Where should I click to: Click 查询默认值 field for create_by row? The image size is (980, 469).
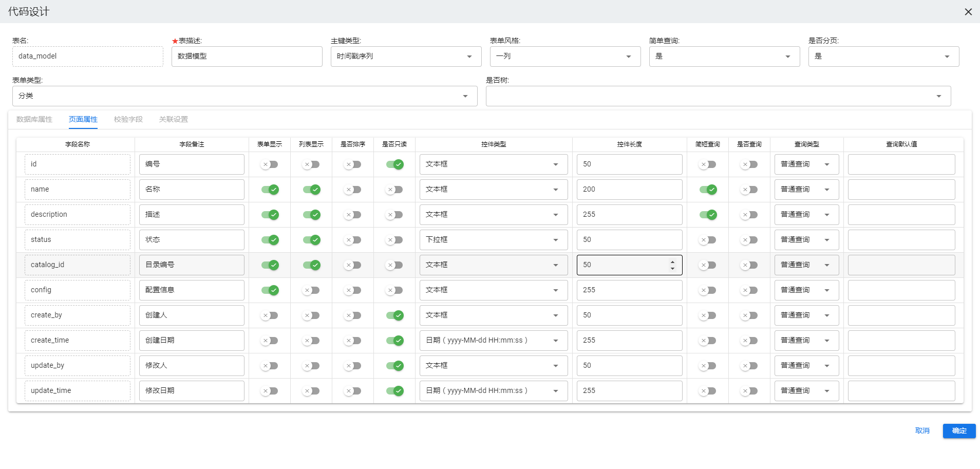click(901, 315)
